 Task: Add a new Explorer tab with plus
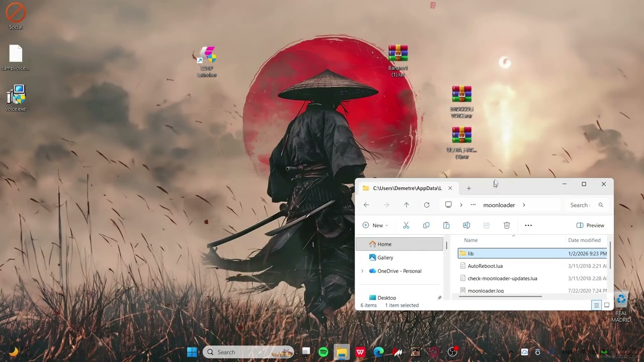coord(468,189)
